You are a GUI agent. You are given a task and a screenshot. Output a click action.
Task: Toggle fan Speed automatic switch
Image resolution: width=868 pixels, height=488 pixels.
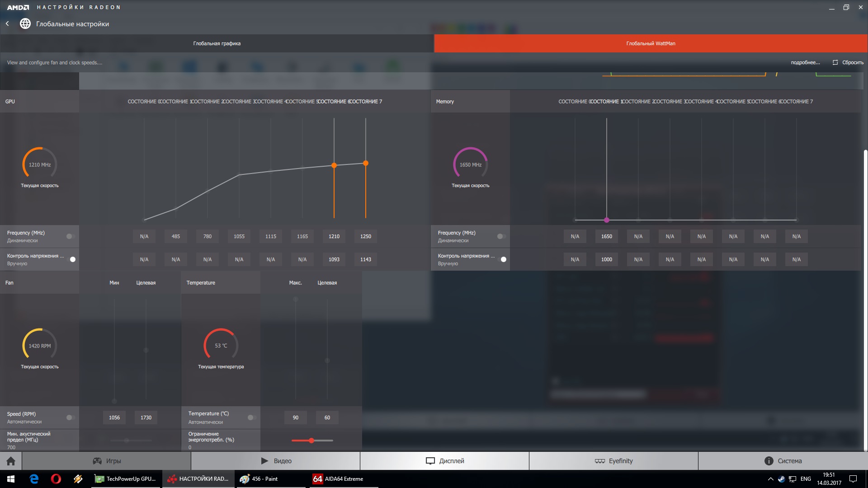pos(71,418)
